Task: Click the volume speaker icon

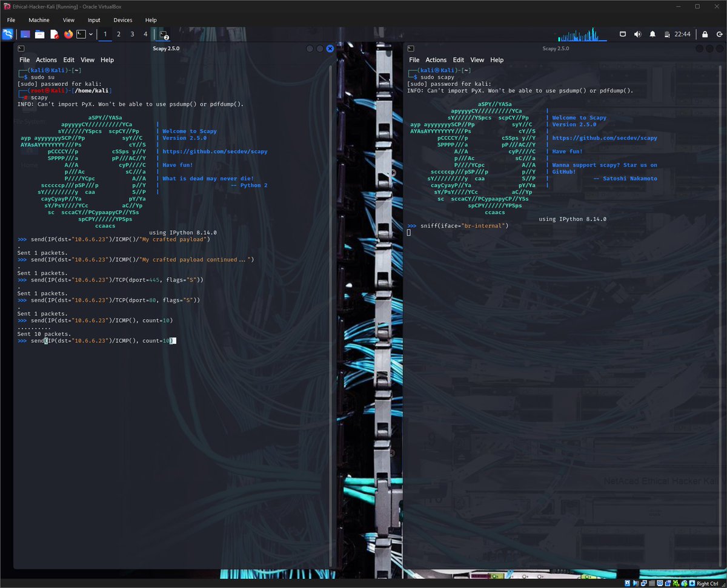Action: coord(637,35)
